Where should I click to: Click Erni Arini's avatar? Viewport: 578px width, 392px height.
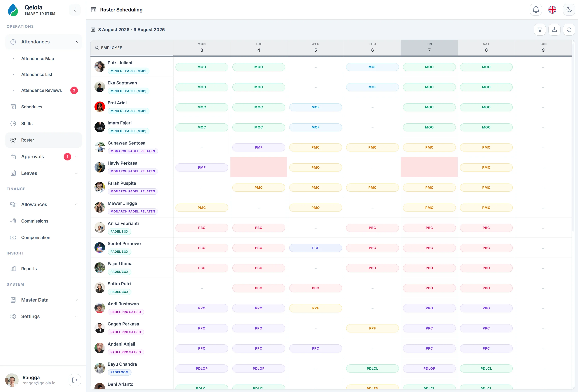pos(100,107)
